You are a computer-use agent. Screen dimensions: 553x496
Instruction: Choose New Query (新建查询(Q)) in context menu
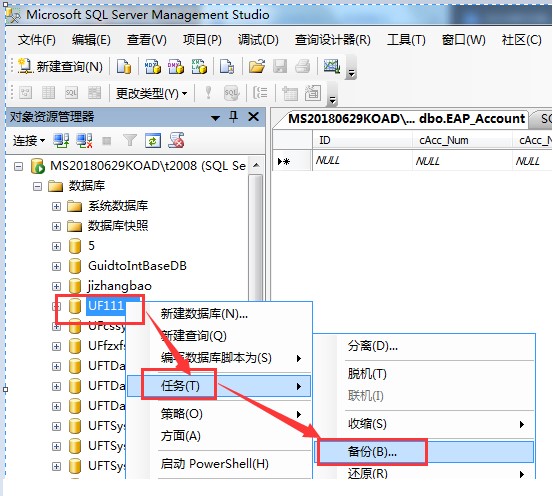(x=194, y=335)
